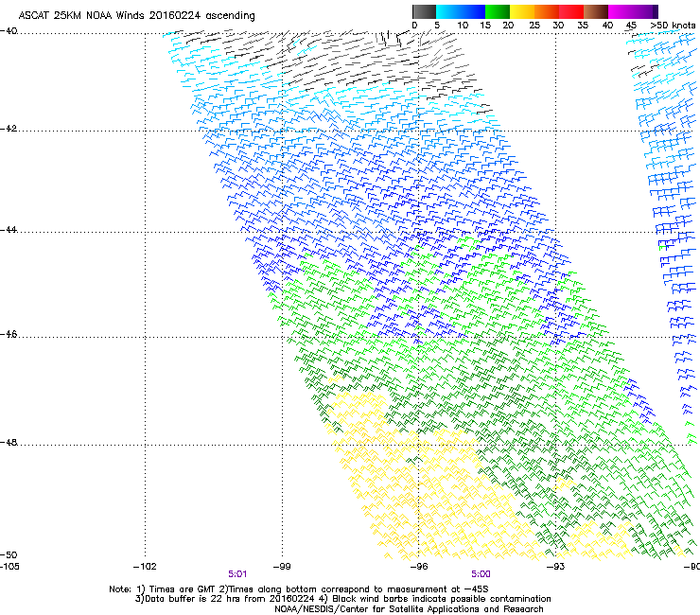Click the green 15-20 knots legend swatch
Image resolution: width=700 pixels, height=615 pixels.
(498, 11)
